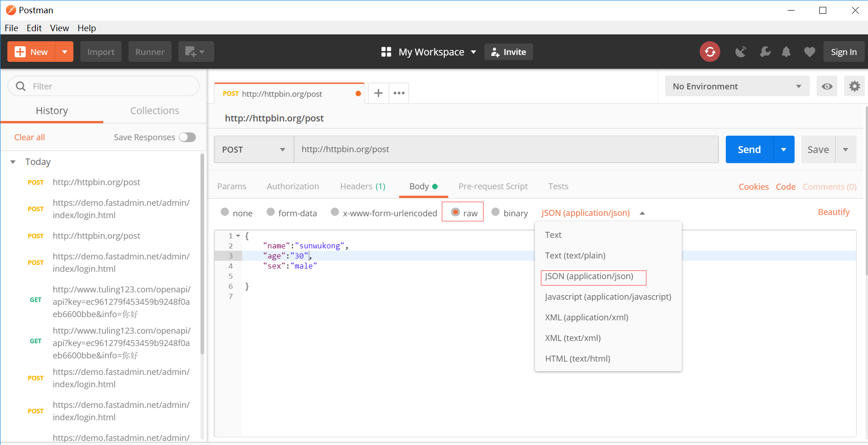This screenshot has width=868, height=445.
Task: Toggle the Save Responses switch
Action: pyautogui.click(x=187, y=137)
